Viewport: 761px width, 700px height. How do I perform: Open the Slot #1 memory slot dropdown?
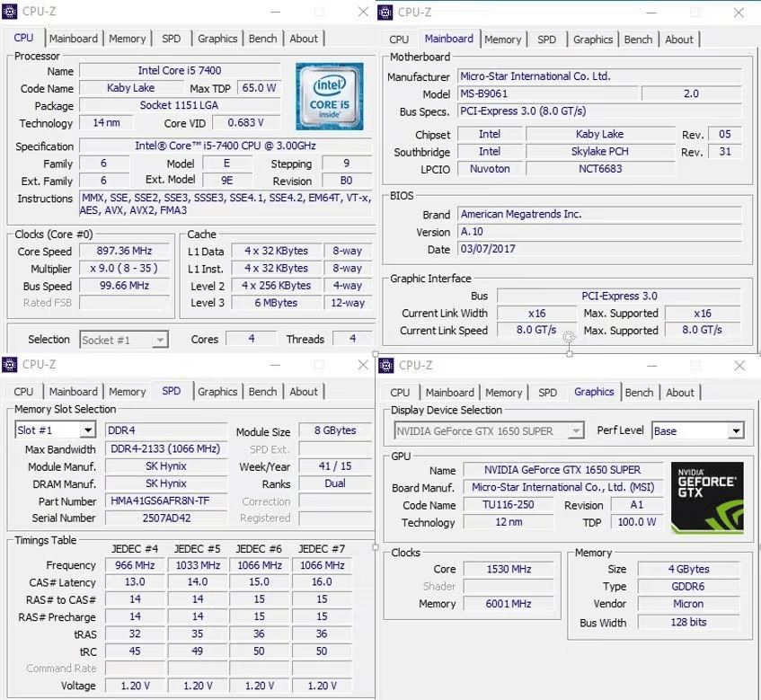click(x=88, y=430)
